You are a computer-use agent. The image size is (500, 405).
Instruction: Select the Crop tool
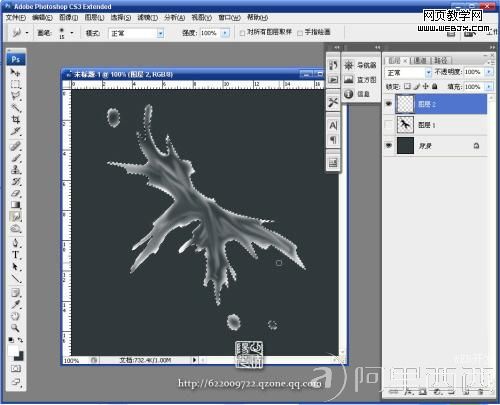click(x=15, y=119)
